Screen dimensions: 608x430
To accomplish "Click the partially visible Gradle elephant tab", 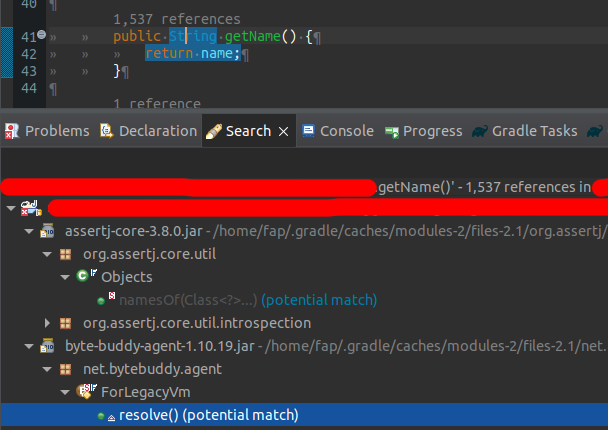I will pyautogui.click(x=595, y=131).
